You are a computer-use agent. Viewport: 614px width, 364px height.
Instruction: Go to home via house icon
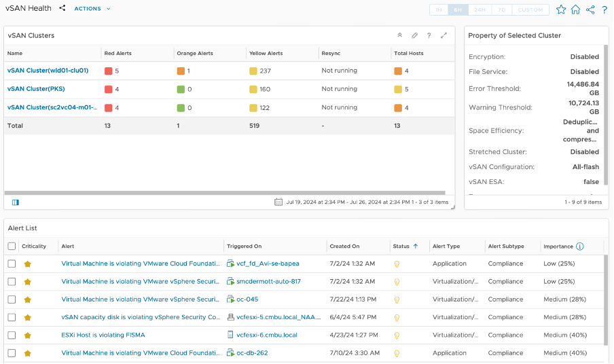tap(575, 10)
